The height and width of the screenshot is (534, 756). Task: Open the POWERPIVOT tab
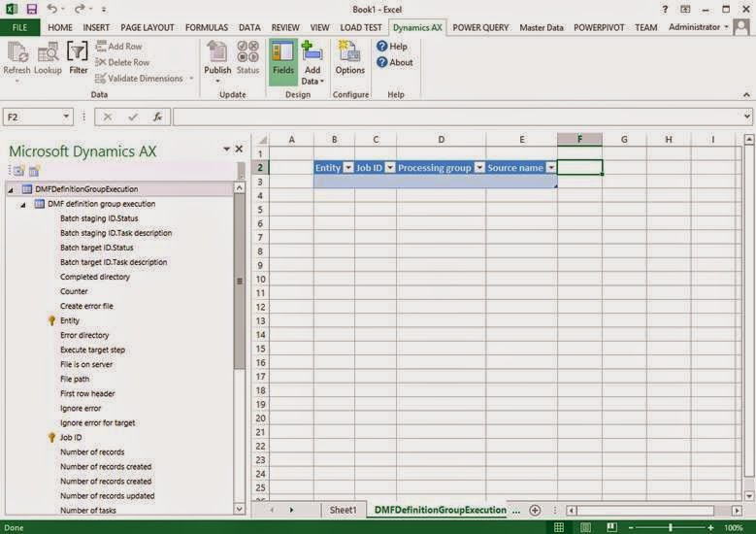tap(599, 27)
